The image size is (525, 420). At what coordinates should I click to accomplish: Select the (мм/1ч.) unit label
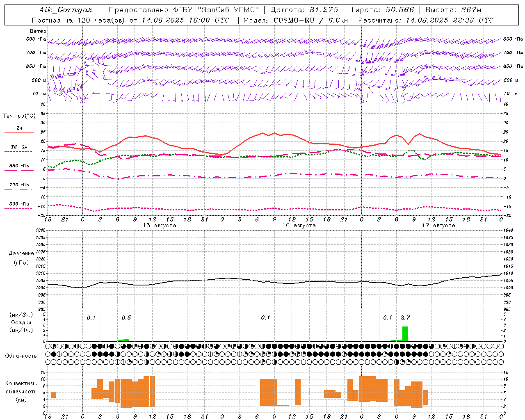point(21,330)
